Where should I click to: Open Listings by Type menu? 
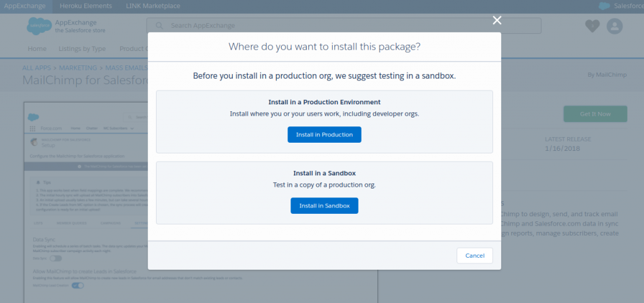point(82,48)
